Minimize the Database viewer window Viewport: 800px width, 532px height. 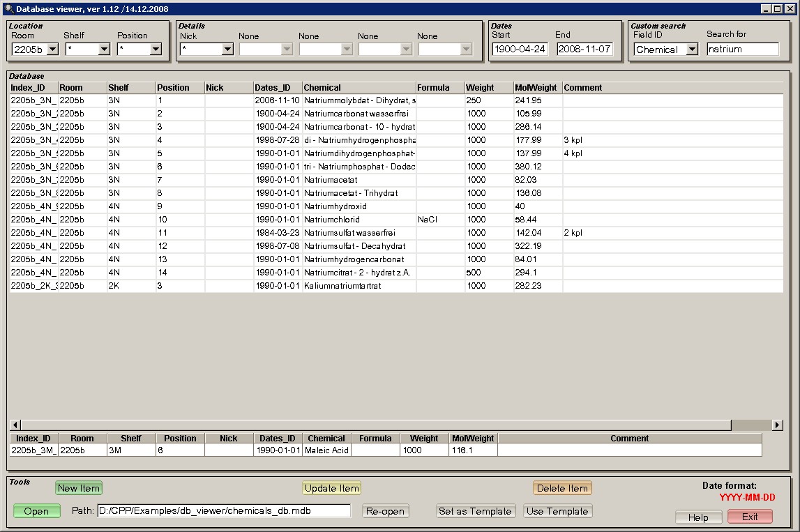pos(767,8)
